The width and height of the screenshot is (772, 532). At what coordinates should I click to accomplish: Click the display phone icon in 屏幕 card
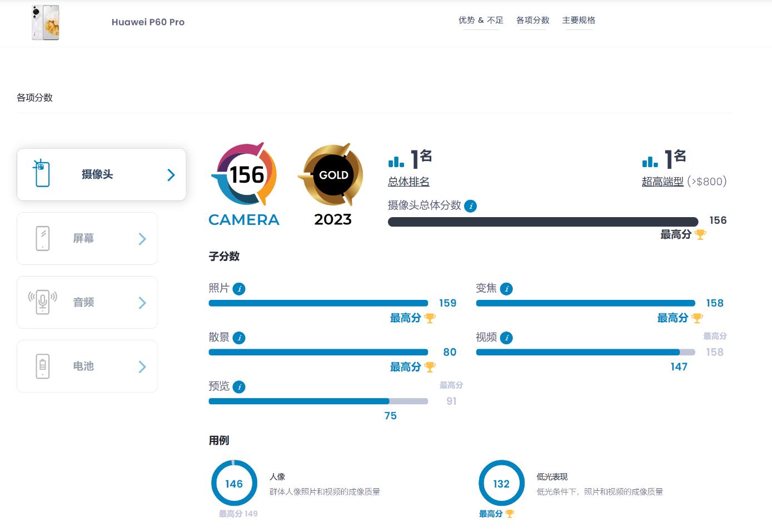pyautogui.click(x=43, y=238)
